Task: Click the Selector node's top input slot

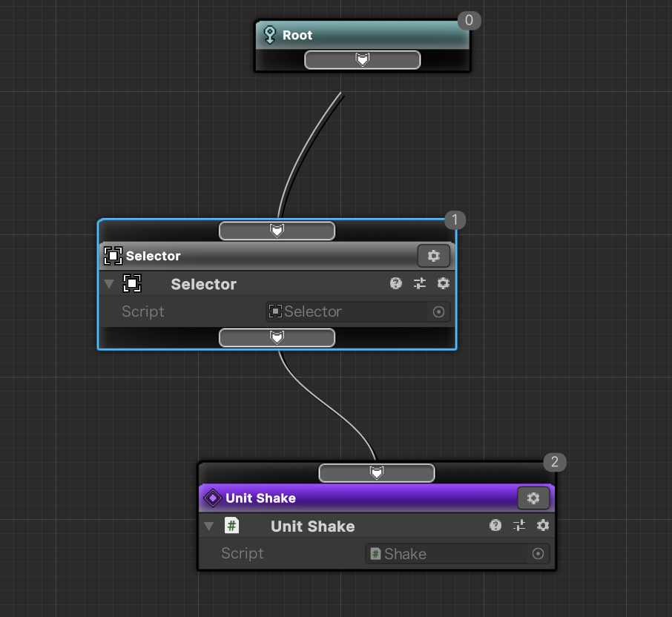Action: [277, 231]
